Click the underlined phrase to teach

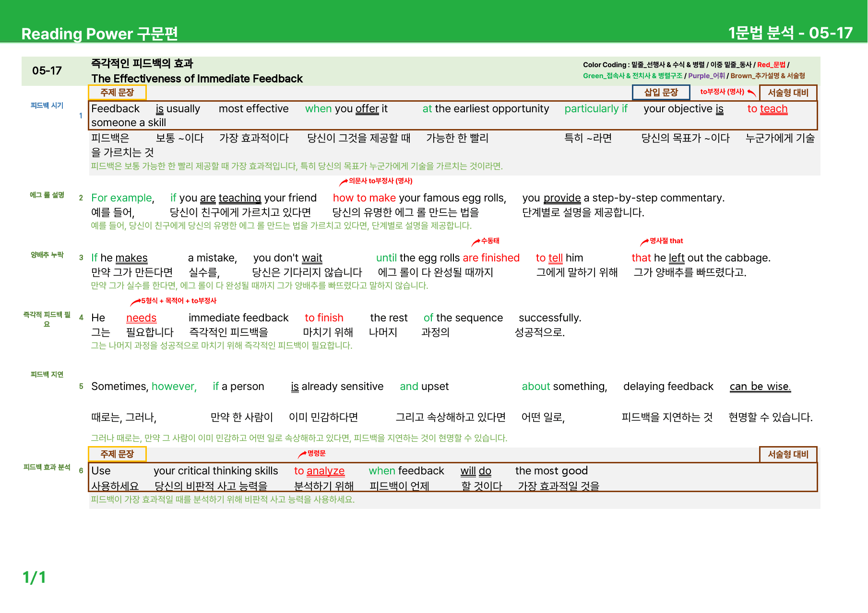tap(767, 109)
